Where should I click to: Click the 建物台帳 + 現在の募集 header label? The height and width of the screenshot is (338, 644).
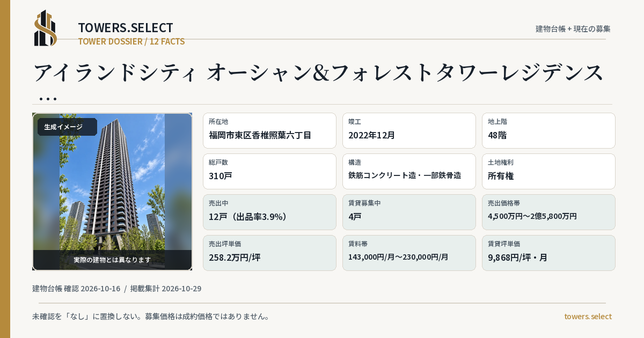(573, 28)
